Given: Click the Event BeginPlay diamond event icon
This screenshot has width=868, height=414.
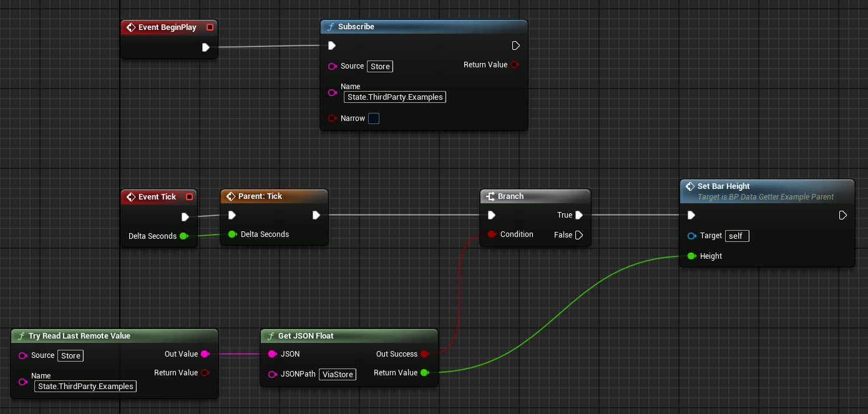Looking at the screenshot, I should [x=131, y=27].
